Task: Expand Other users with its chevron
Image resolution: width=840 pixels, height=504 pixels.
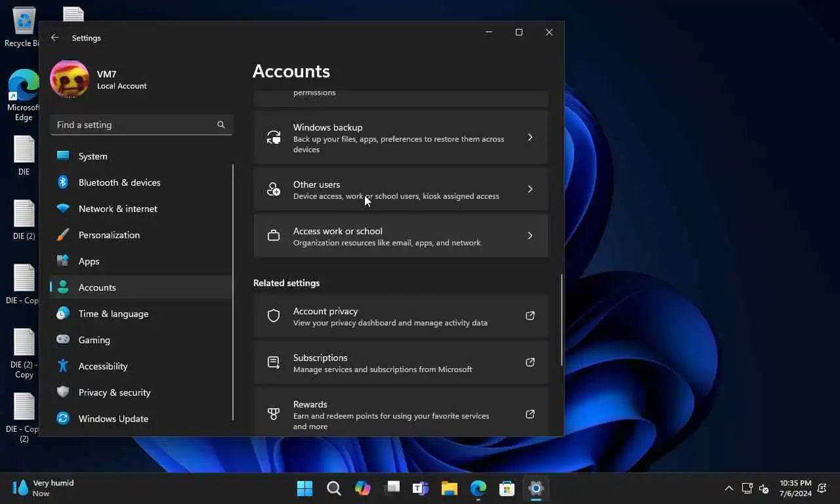Action: point(530,189)
